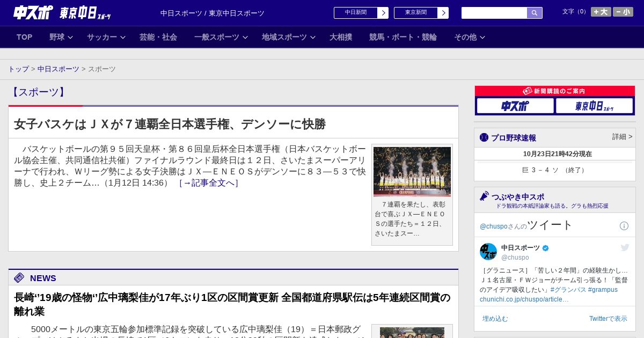Screen dimensions: 644x338
Task: Open the chunichi.co.jp/chuspo/article link in tweet
Action: click(x=524, y=299)
